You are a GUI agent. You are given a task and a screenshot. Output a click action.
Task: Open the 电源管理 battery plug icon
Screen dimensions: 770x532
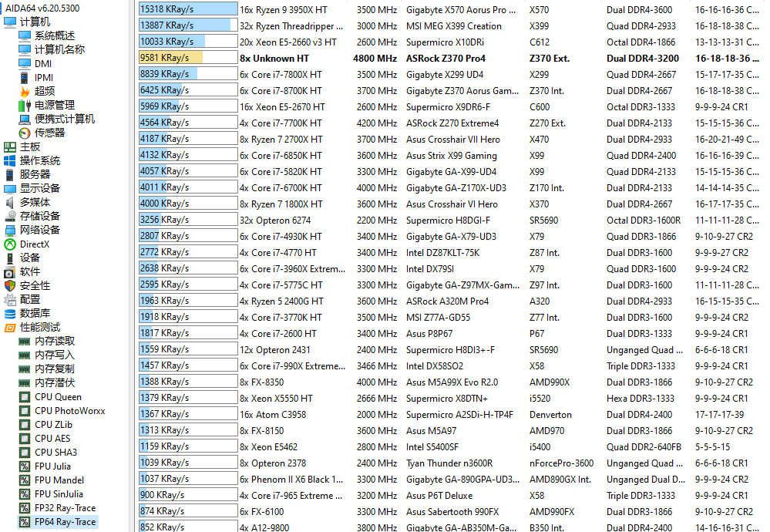point(25,105)
